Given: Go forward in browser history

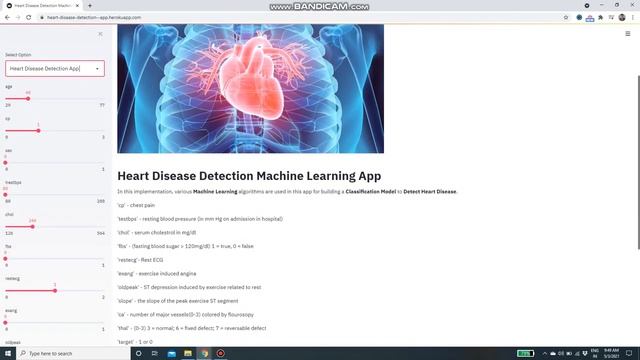Looking at the screenshot, I should pos(18,18).
